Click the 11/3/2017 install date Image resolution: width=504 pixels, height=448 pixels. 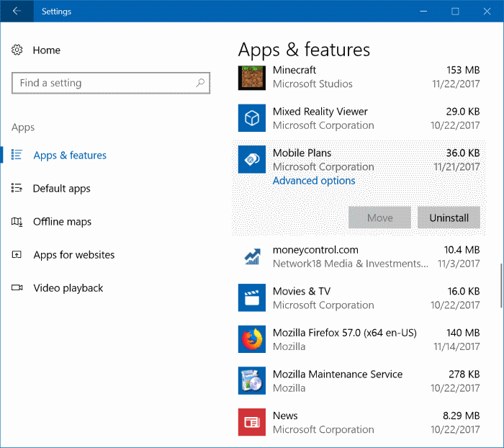click(459, 264)
